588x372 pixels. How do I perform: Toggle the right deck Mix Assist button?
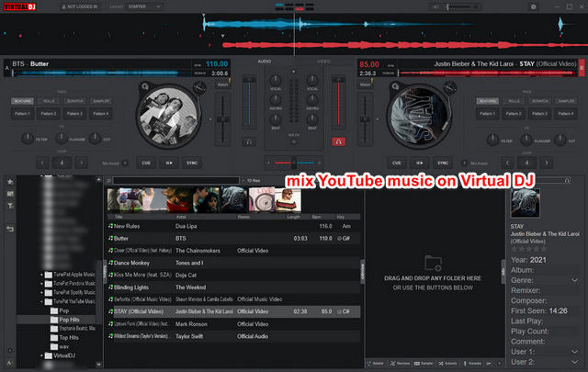(x=464, y=163)
